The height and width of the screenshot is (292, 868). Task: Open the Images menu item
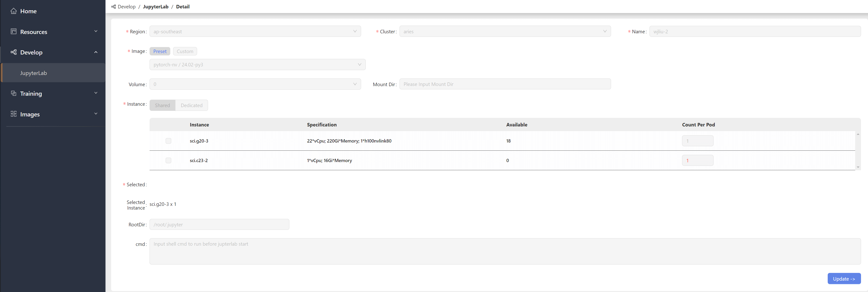point(53,114)
